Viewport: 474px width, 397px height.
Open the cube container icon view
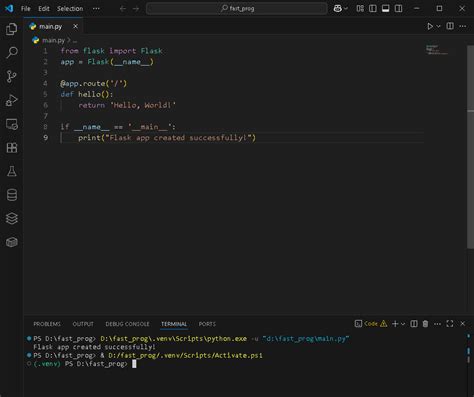click(x=12, y=242)
